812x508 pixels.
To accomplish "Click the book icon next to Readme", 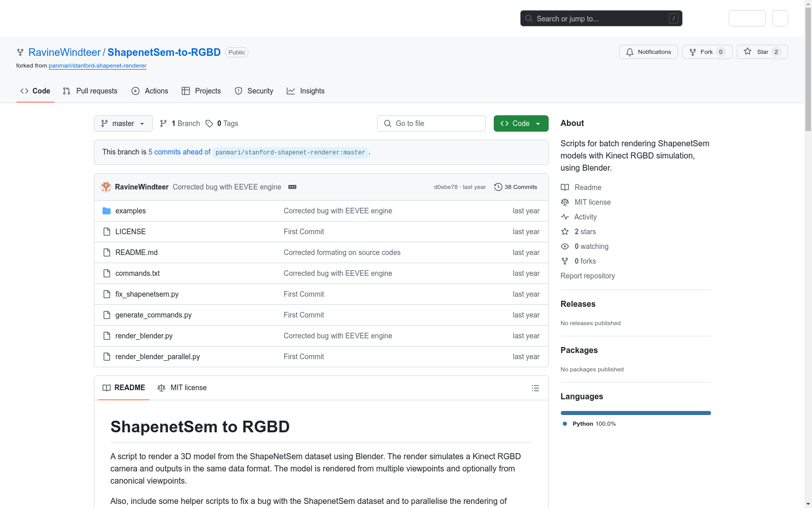I will click(x=565, y=187).
